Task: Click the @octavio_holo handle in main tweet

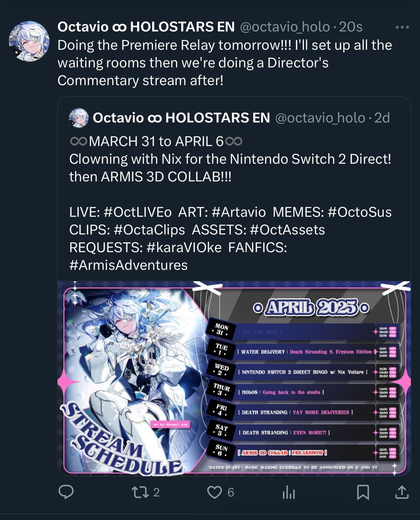Action: (285, 27)
